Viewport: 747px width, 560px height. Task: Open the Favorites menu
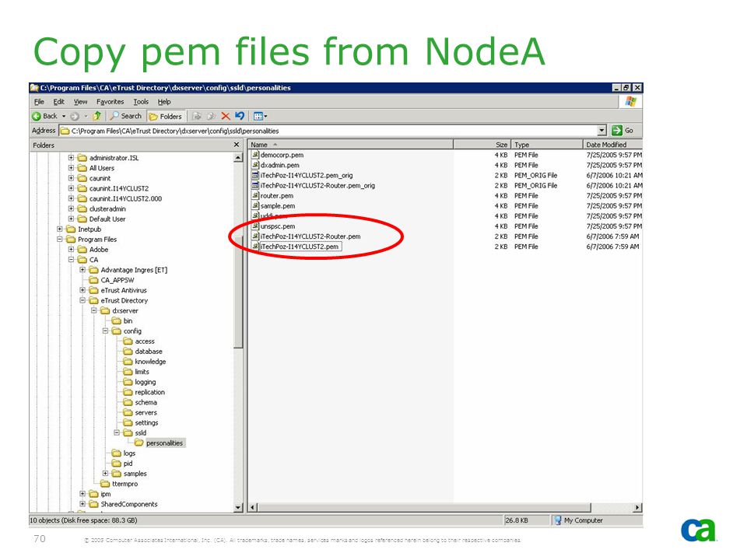tap(110, 101)
